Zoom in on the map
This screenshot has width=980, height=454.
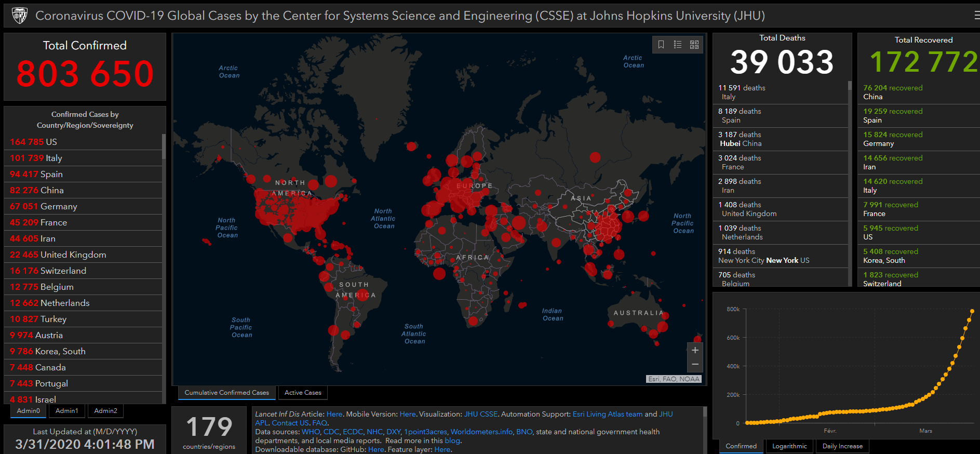[695, 350]
